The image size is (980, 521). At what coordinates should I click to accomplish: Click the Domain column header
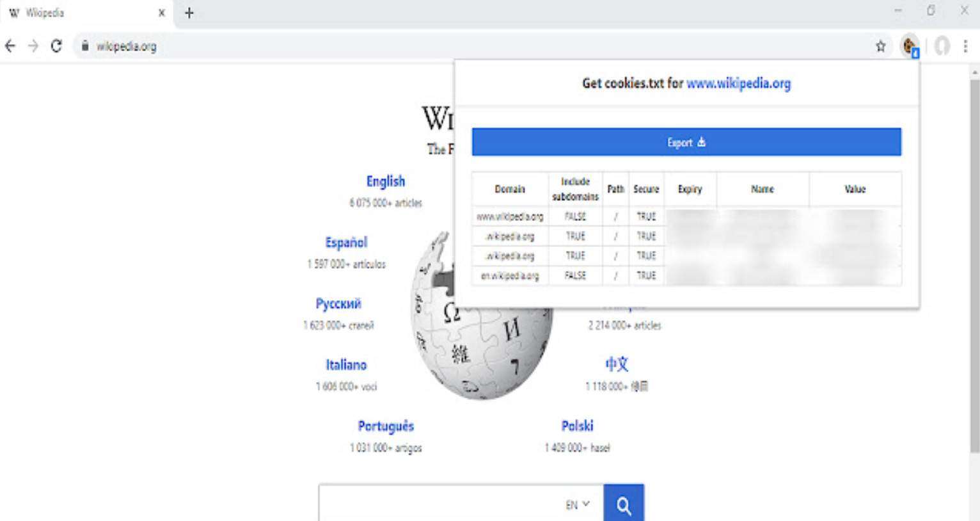tap(510, 189)
